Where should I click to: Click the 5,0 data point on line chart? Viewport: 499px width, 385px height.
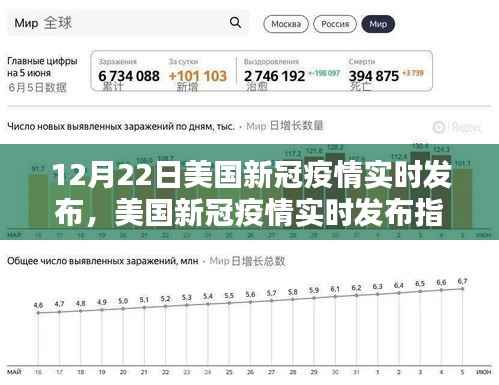[x=123, y=309]
